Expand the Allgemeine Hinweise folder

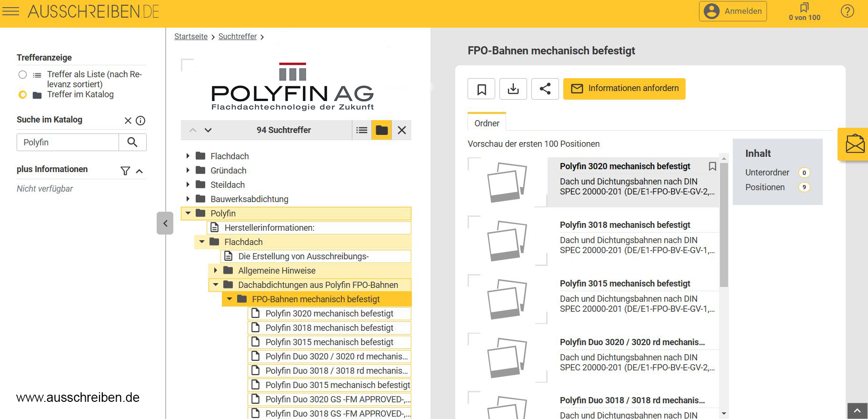pyautogui.click(x=215, y=270)
